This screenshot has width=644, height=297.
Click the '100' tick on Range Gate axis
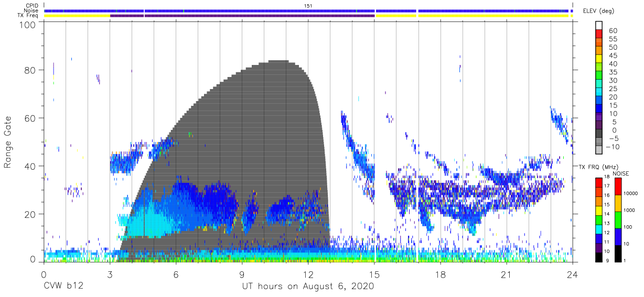click(x=27, y=25)
